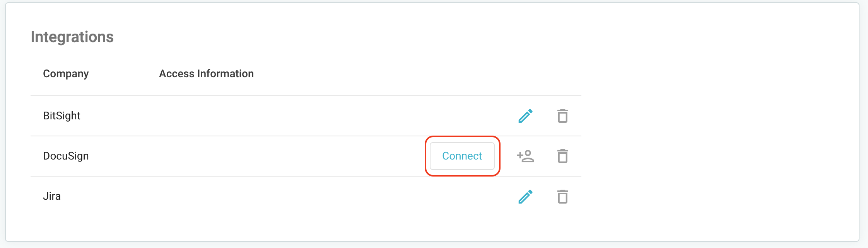Modify Jira access information with the pencil icon

click(525, 196)
